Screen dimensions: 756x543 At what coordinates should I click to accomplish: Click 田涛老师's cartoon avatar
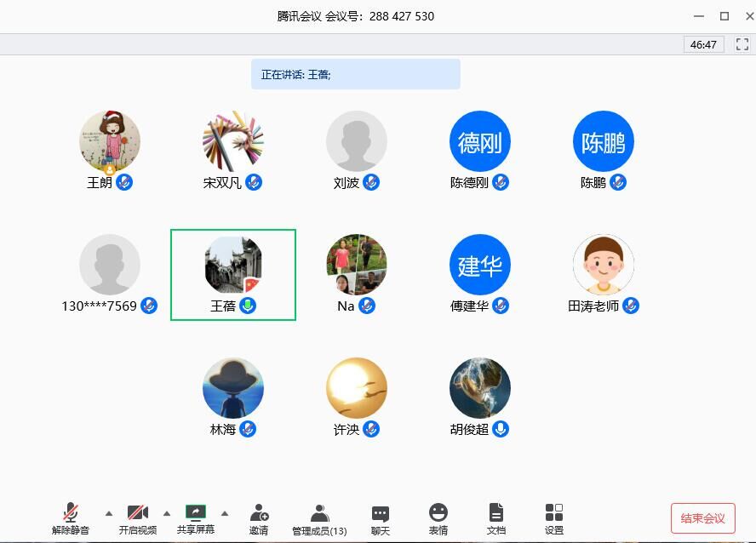pyautogui.click(x=604, y=265)
